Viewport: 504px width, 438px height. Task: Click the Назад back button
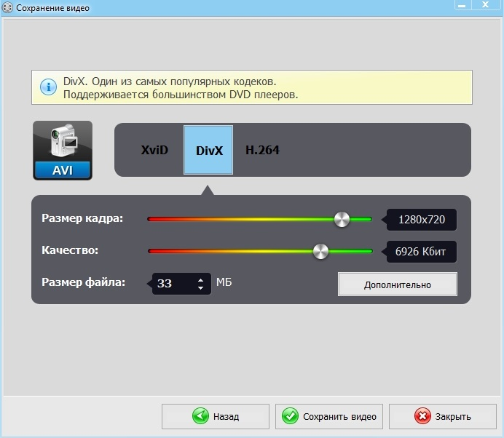(216, 416)
